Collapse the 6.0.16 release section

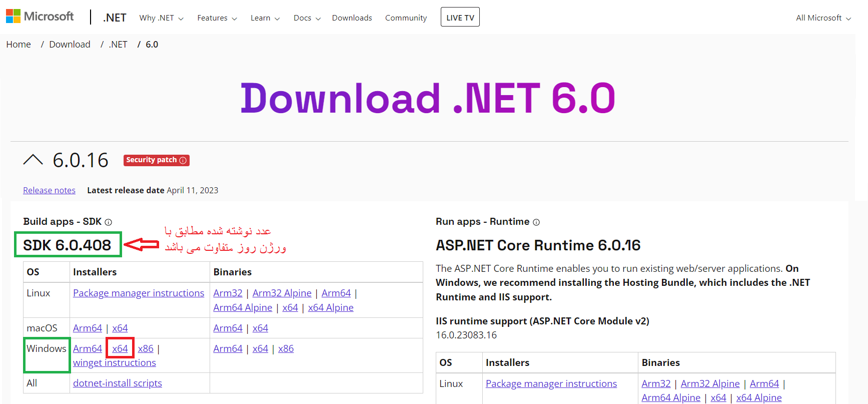coord(33,160)
